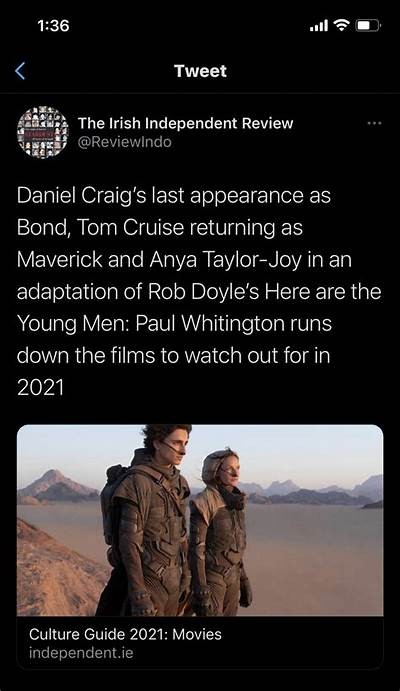Tap the independent.ie domain text
Image resolution: width=400 pixels, height=691 pixels.
[81, 653]
